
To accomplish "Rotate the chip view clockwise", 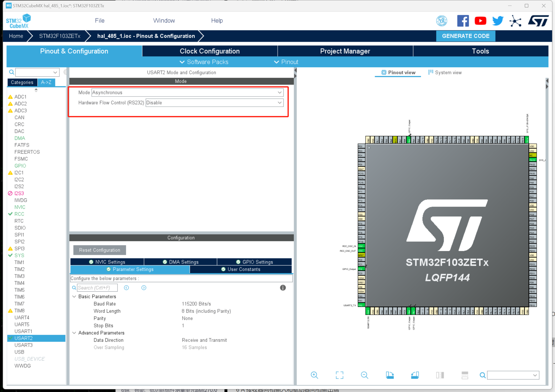I will coord(390,375).
